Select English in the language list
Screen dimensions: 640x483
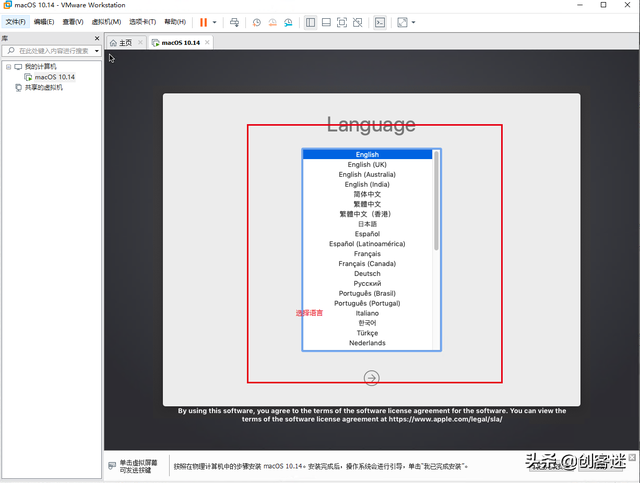(x=367, y=154)
